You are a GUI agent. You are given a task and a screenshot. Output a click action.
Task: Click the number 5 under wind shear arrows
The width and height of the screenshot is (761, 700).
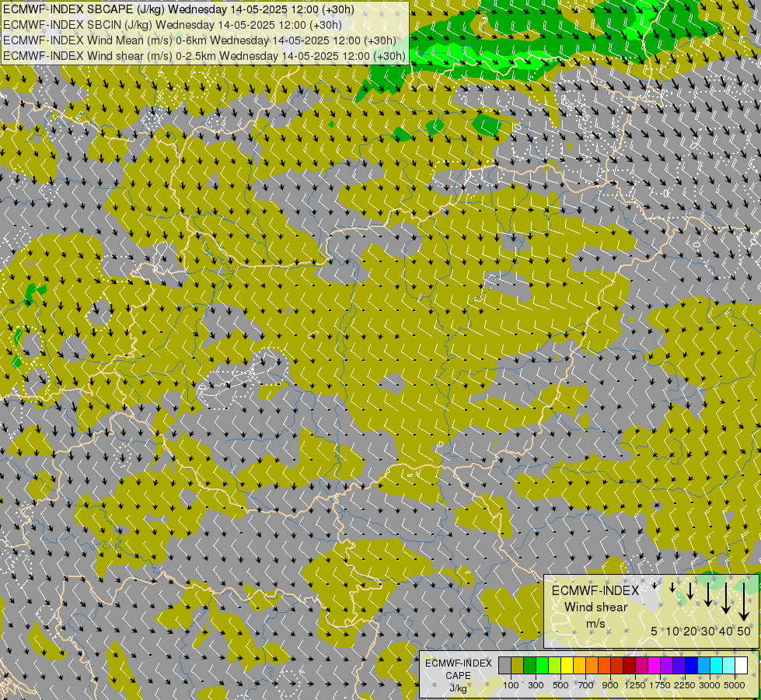click(655, 631)
